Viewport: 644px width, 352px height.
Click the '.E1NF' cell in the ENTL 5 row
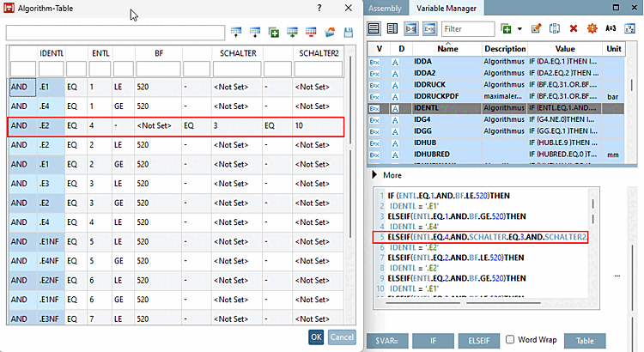[x=51, y=241]
